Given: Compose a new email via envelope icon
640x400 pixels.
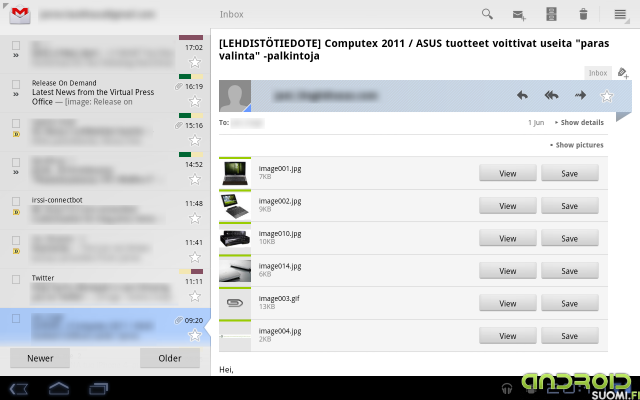Looking at the screenshot, I should click(519, 15).
